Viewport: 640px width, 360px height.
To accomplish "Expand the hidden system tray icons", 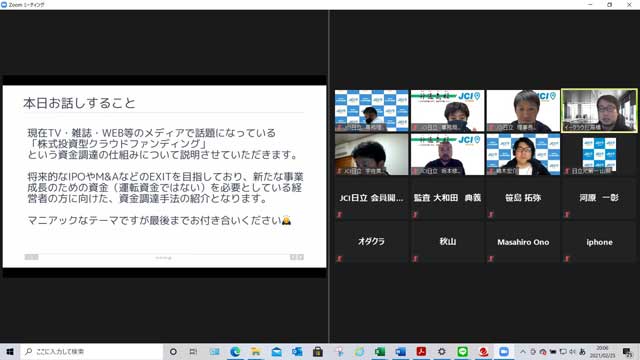I will tap(523, 351).
